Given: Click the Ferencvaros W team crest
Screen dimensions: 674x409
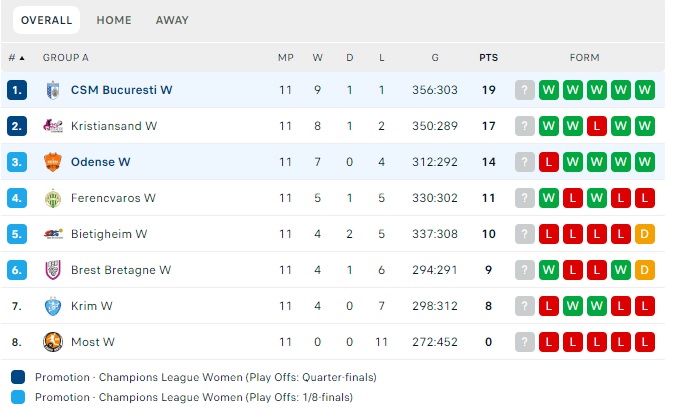Looking at the screenshot, I should point(53,198).
